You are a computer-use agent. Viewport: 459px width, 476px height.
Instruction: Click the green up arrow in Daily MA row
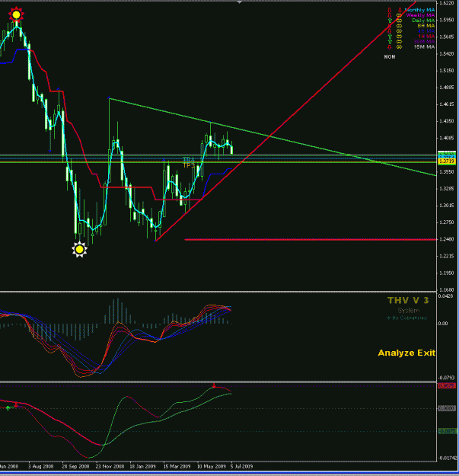pyautogui.click(x=390, y=21)
